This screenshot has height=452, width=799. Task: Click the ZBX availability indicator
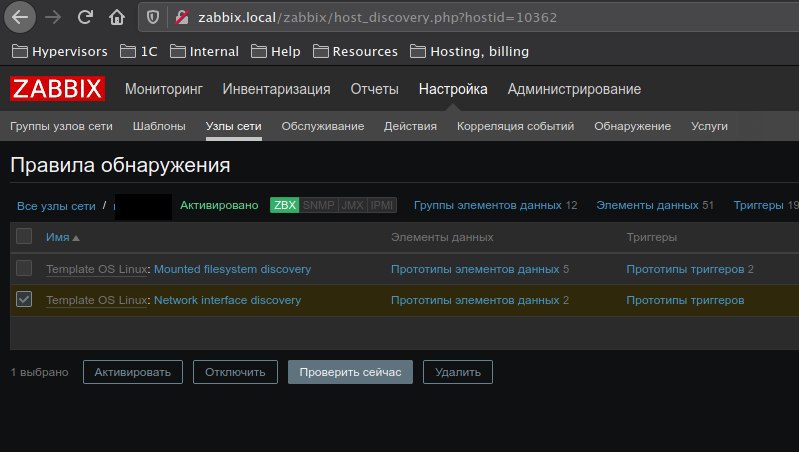pos(284,205)
